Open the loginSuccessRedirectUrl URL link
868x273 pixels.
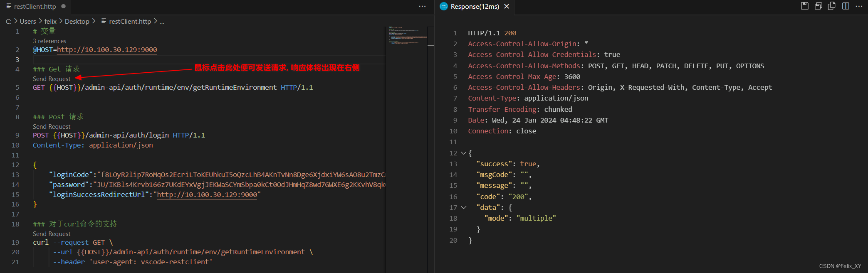point(207,194)
